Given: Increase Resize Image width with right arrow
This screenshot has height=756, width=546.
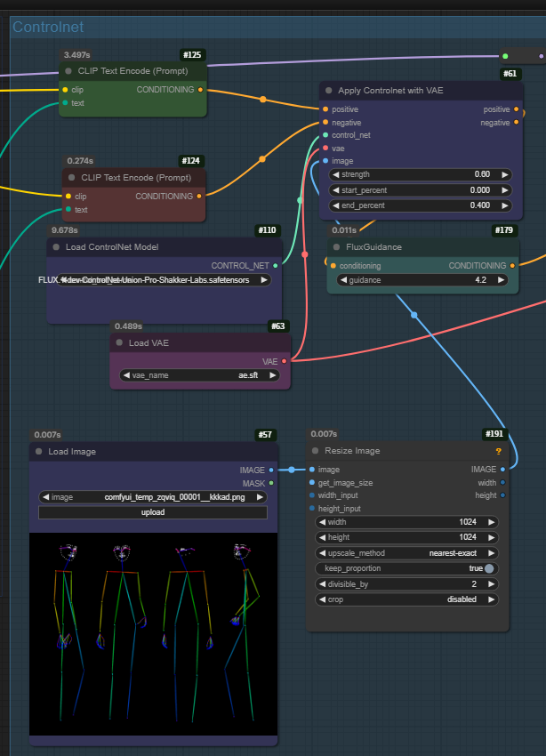Looking at the screenshot, I should (x=491, y=522).
